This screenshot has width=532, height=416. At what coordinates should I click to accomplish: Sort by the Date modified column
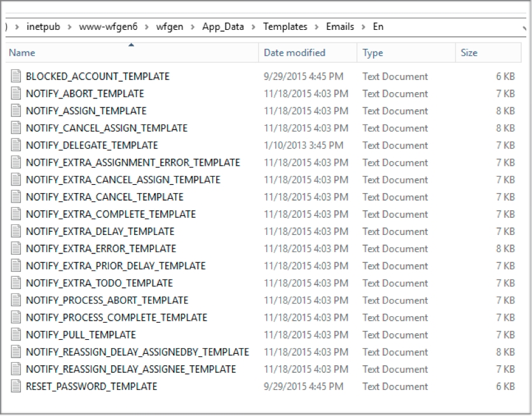(x=294, y=53)
